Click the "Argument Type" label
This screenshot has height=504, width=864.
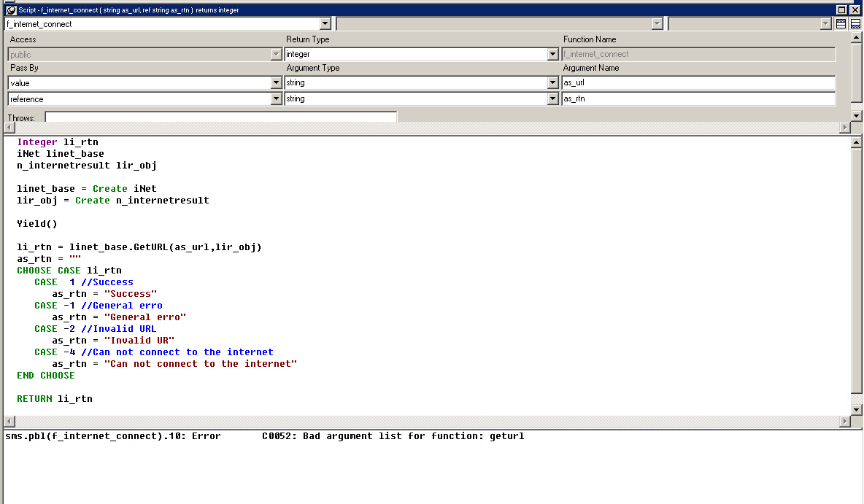click(313, 68)
